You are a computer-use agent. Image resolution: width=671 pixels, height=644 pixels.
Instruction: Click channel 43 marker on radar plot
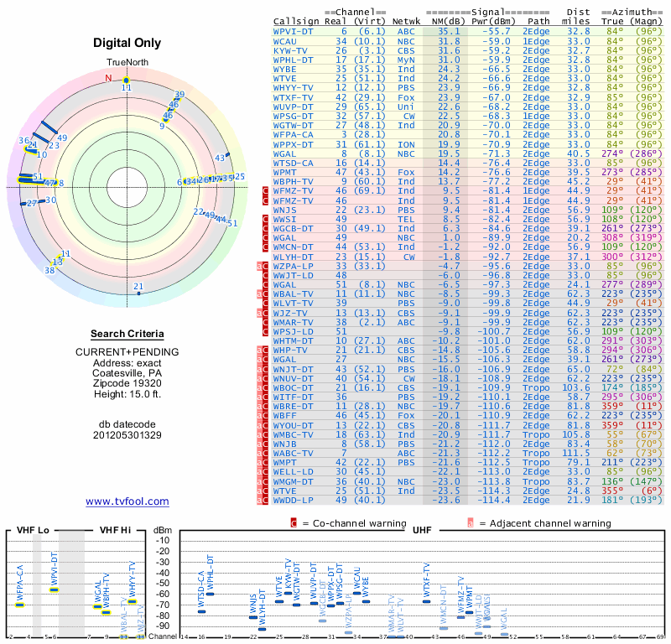click(x=227, y=154)
